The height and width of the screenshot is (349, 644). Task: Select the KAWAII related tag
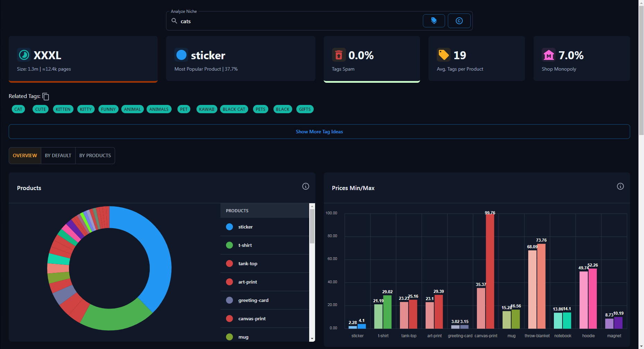(207, 109)
